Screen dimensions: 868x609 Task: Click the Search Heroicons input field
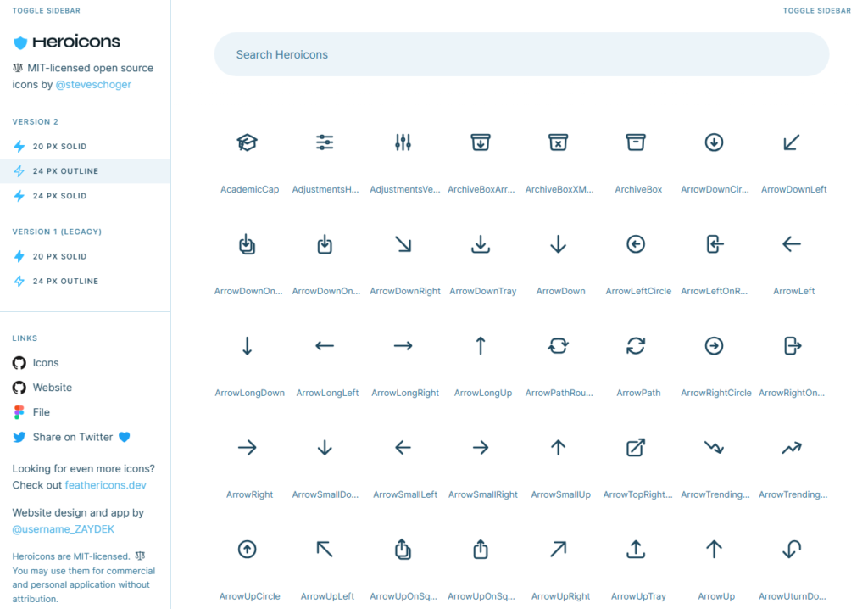[521, 53]
